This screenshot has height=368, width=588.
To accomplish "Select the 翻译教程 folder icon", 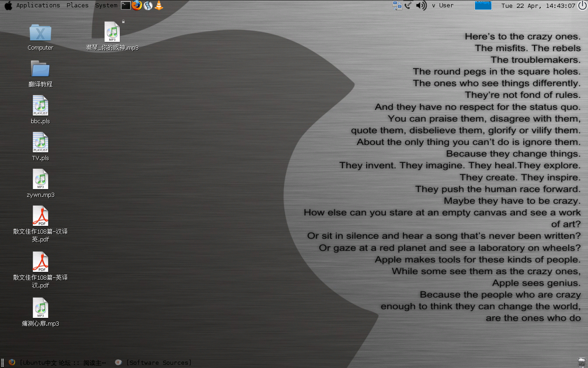I will [40, 74].
